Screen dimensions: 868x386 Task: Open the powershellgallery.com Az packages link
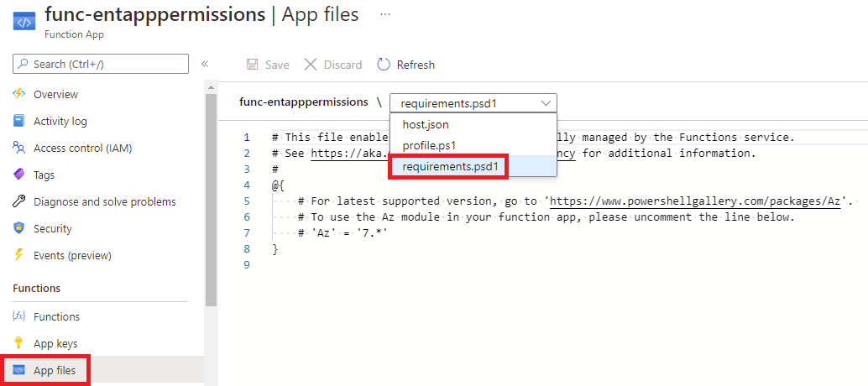click(x=695, y=201)
